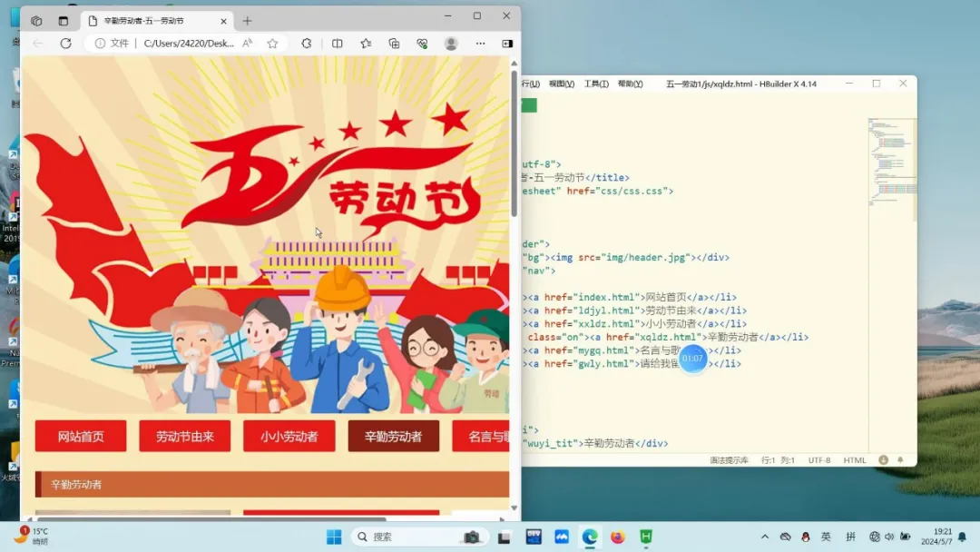Click 行:1 列:1 cursor position indicator
The width and height of the screenshot is (980, 552).
(x=778, y=460)
